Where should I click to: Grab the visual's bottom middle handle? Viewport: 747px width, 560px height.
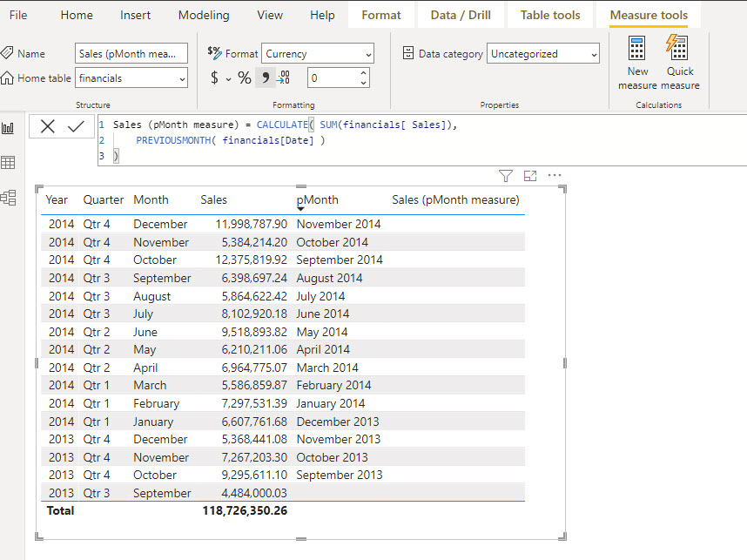coord(301,539)
